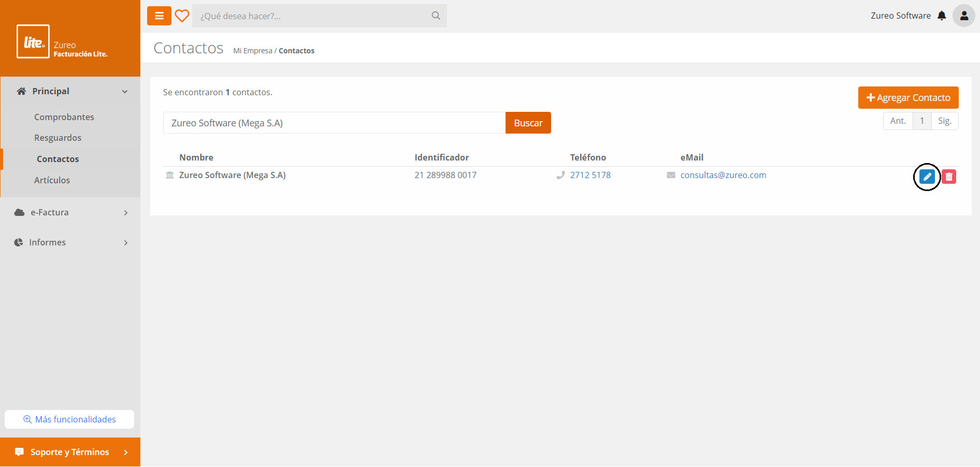The width and height of the screenshot is (980, 467).
Task: Click the e-Factura cloud icon
Action: [x=19, y=212]
